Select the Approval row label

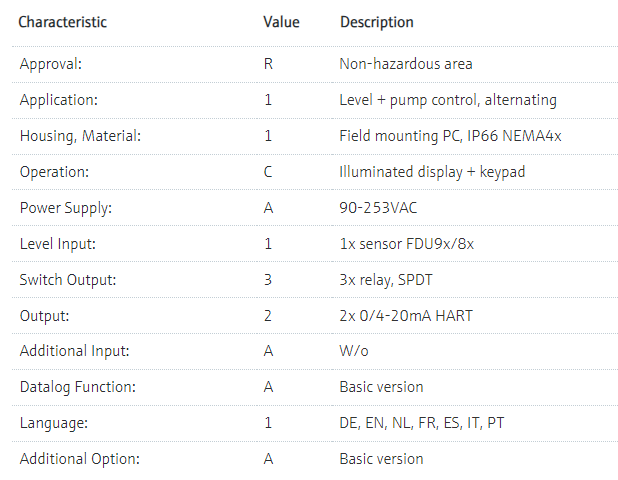coord(52,64)
